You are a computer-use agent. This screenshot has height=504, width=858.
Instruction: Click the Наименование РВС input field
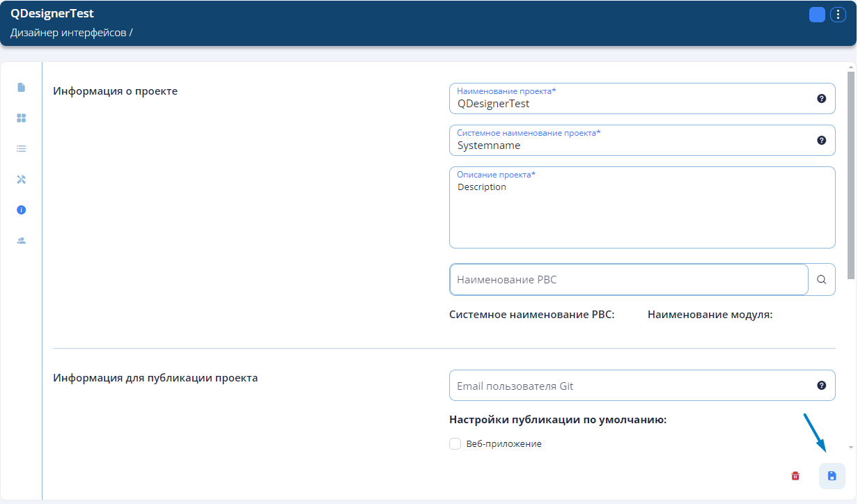[x=629, y=279]
